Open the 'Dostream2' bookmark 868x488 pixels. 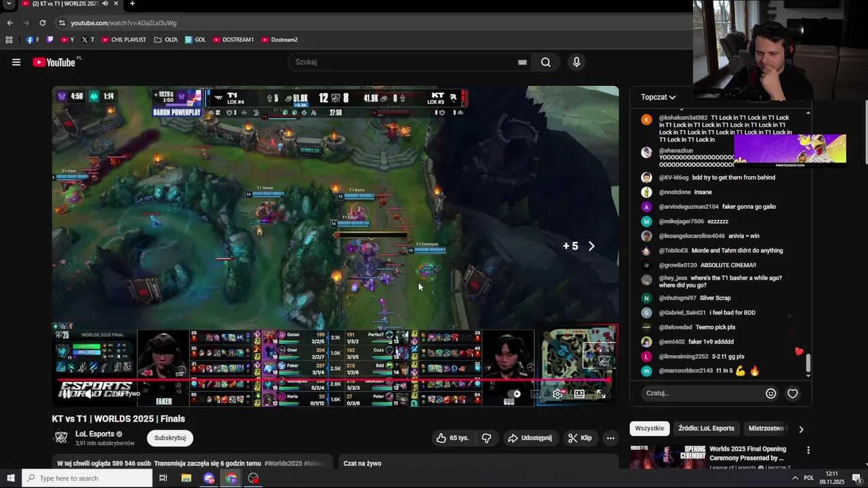pos(279,40)
